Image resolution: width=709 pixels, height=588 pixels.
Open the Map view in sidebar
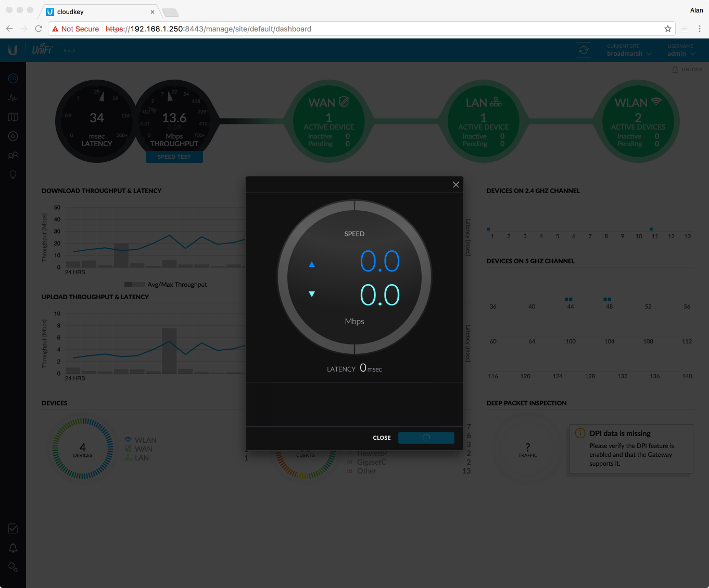tap(13, 117)
